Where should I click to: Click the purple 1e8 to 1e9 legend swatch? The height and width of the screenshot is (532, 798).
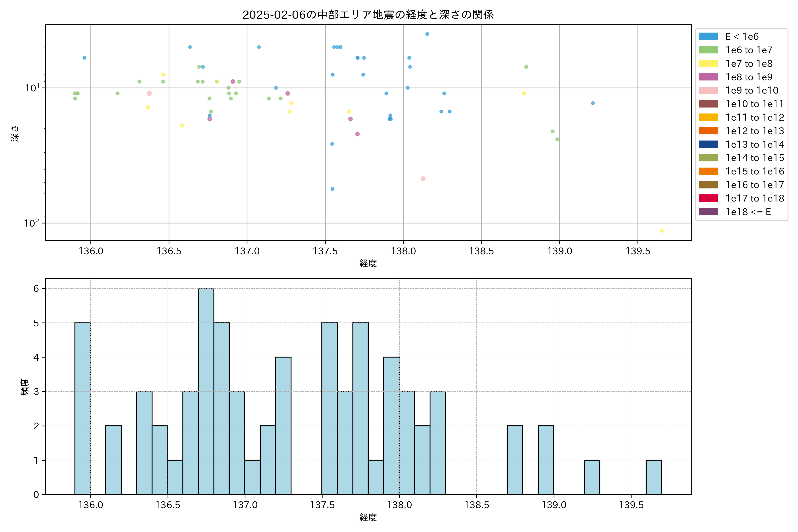point(708,77)
